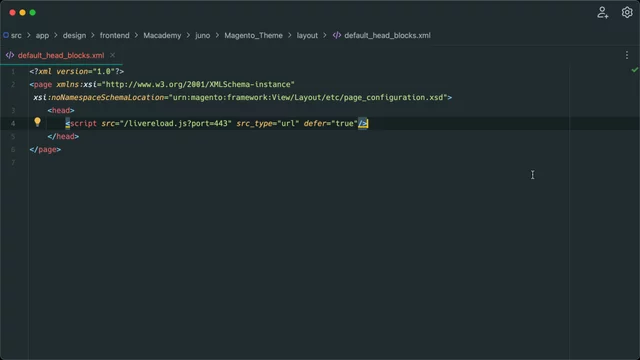The width and height of the screenshot is (640, 360).
Task: Expand the chevron after src breadcrumb
Action: pos(29,36)
